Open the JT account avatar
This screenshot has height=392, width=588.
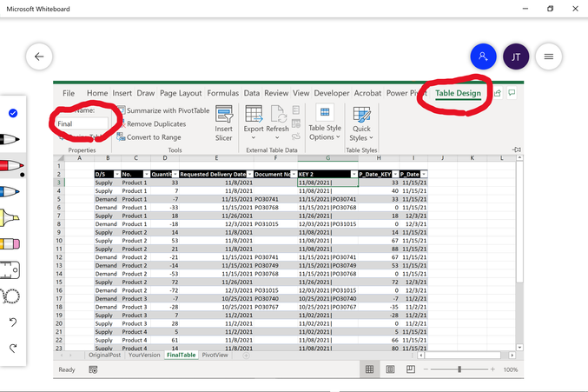(516, 56)
